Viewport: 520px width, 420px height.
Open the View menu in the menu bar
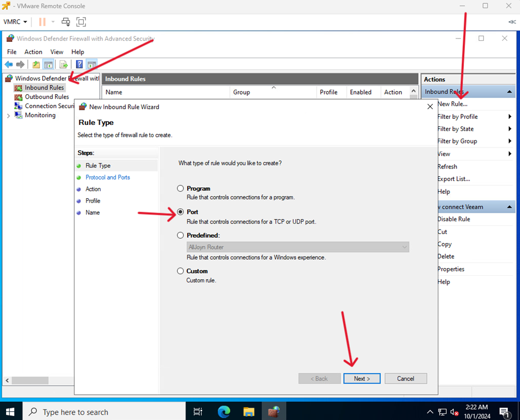(x=57, y=52)
